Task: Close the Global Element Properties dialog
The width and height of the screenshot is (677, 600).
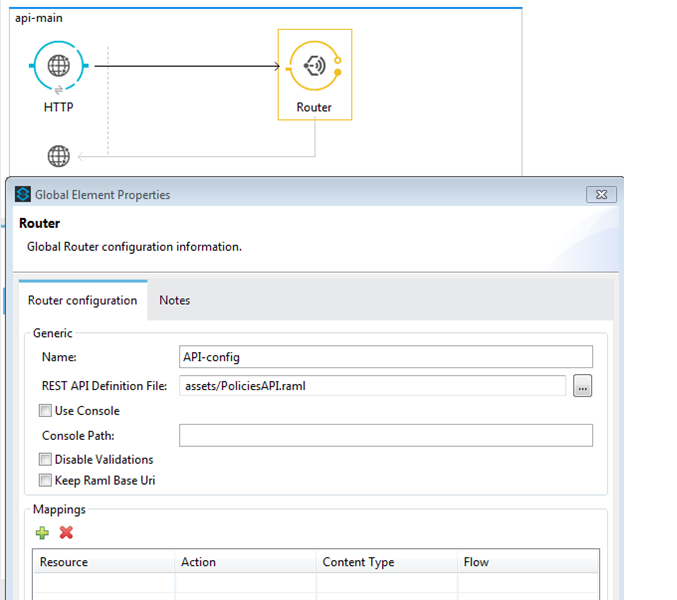Action: coord(600,195)
